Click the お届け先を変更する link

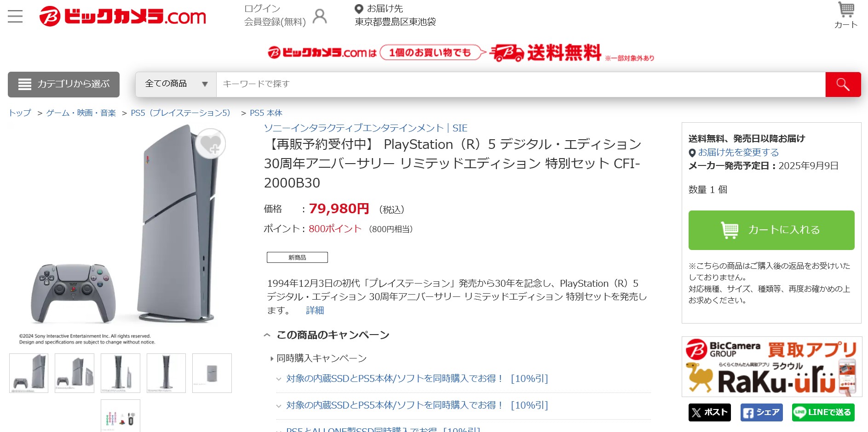[738, 152]
